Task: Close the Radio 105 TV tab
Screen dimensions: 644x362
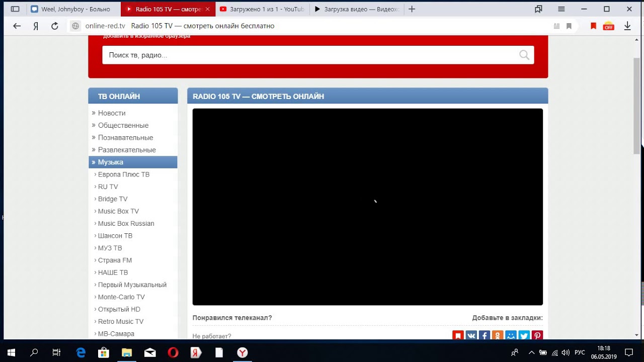Action: tap(207, 9)
